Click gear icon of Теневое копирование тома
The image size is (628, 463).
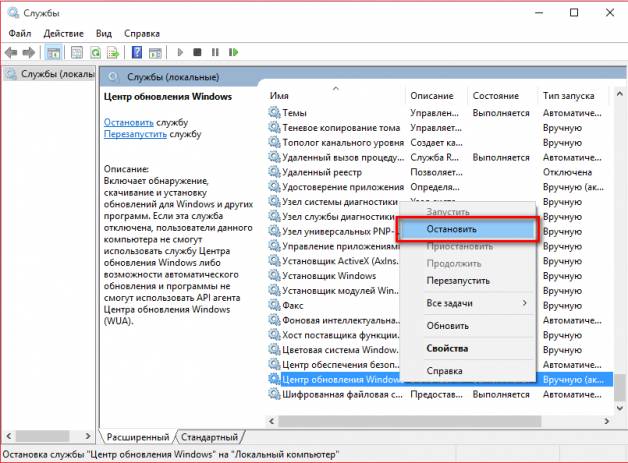pos(274,127)
